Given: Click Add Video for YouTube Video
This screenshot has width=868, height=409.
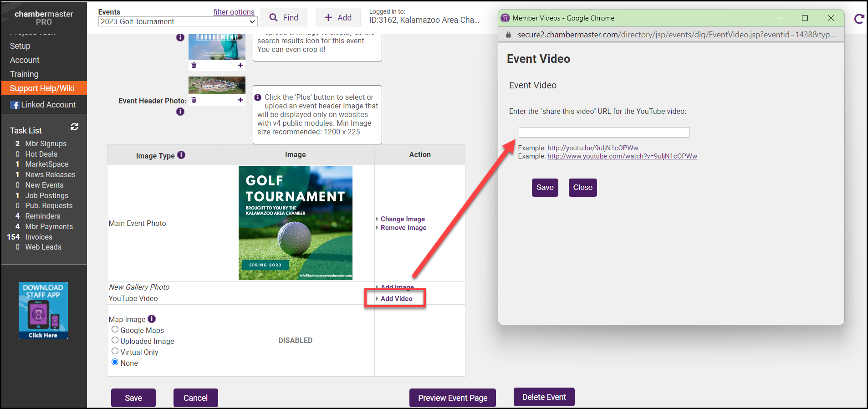Looking at the screenshot, I should [396, 299].
